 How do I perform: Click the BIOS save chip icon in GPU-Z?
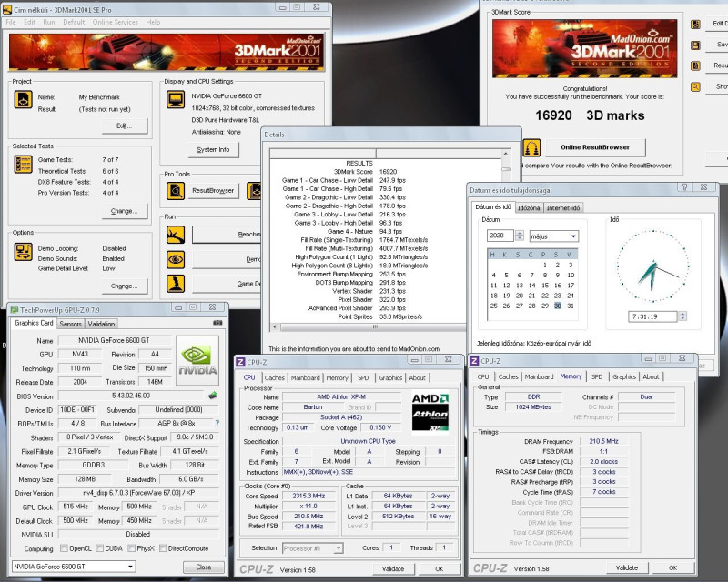[x=213, y=396]
